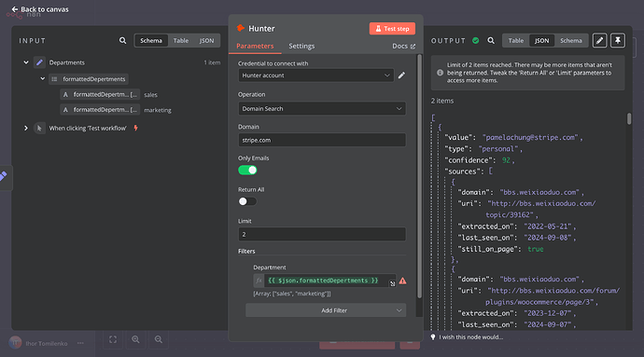Click the manual trigger cursor icon
This screenshot has width=644, height=357.
tap(39, 128)
